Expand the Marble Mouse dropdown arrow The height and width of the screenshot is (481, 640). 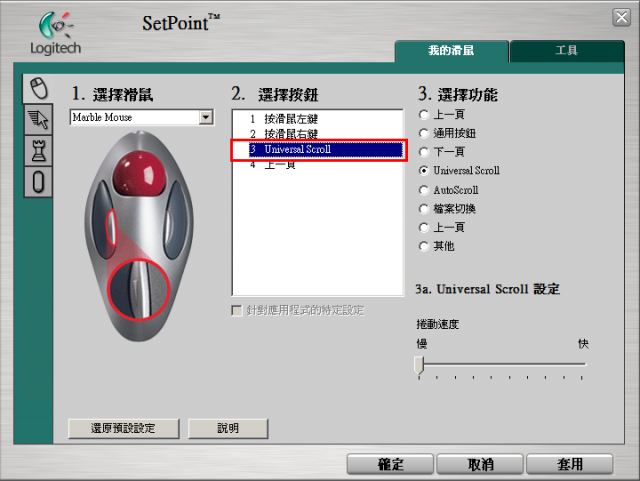click(x=206, y=118)
